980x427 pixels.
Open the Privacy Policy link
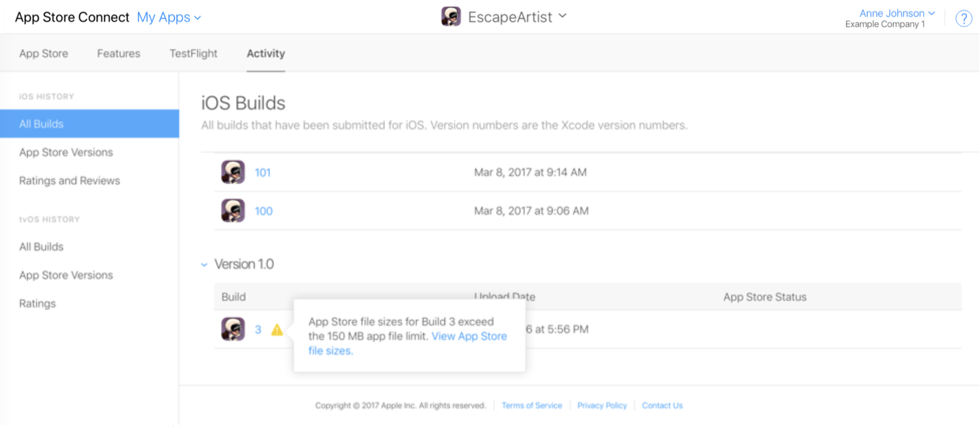coord(602,405)
